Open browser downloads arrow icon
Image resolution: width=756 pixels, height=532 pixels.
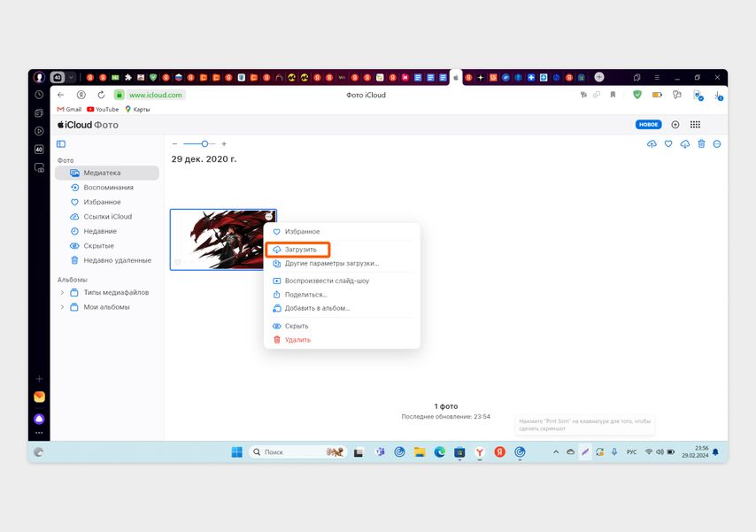point(718,96)
